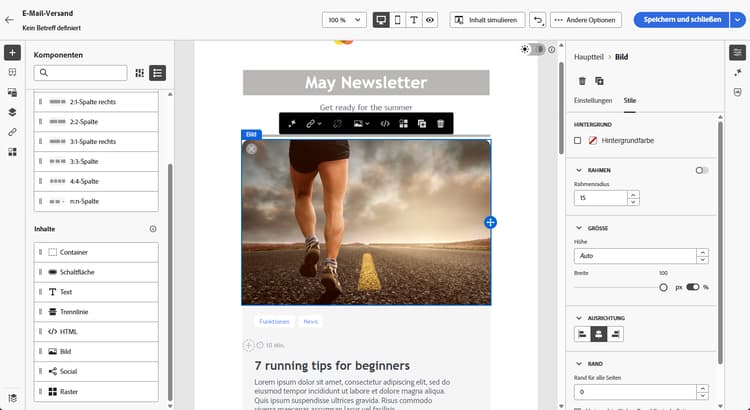This screenshot has width=750, height=410.
Task: Open link options in image toolbar
Action: click(x=313, y=123)
